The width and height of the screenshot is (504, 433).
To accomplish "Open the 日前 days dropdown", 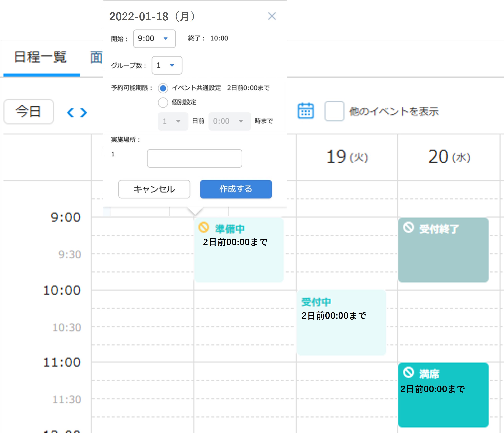I will (x=173, y=121).
